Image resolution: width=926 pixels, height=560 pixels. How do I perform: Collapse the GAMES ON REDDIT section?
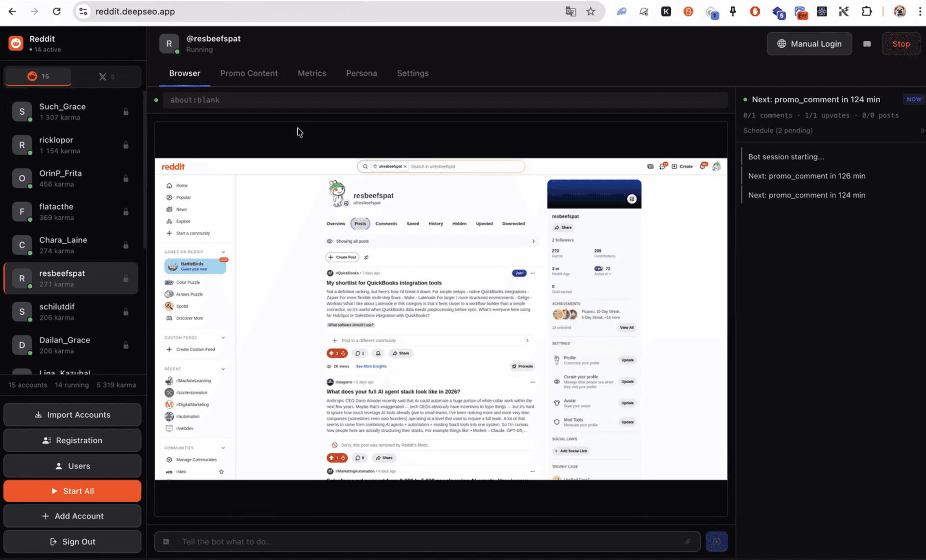pyautogui.click(x=222, y=251)
